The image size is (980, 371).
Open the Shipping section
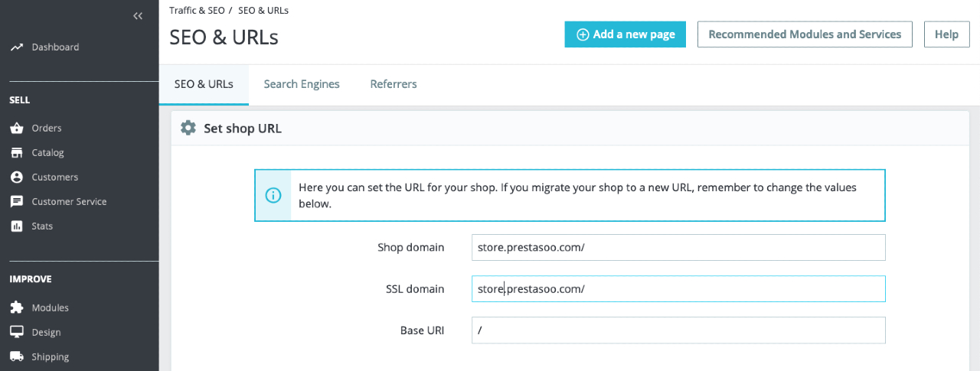[x=51, y=356]
